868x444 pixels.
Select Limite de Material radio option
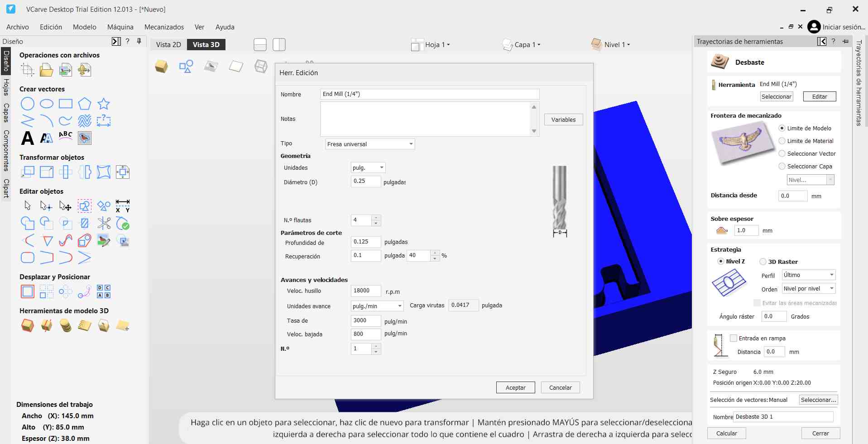(782, 141)
